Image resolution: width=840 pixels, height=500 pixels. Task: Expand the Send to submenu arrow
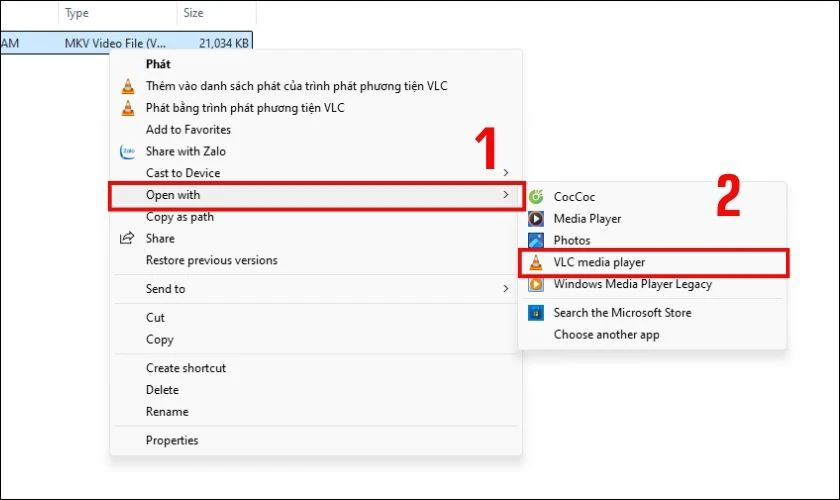[x=506, y=288]
